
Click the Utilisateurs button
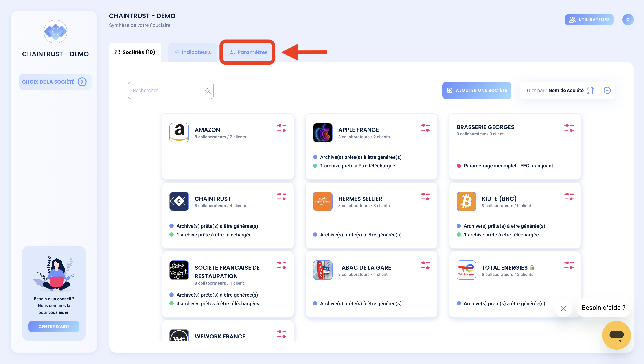(x=589, y=19)
